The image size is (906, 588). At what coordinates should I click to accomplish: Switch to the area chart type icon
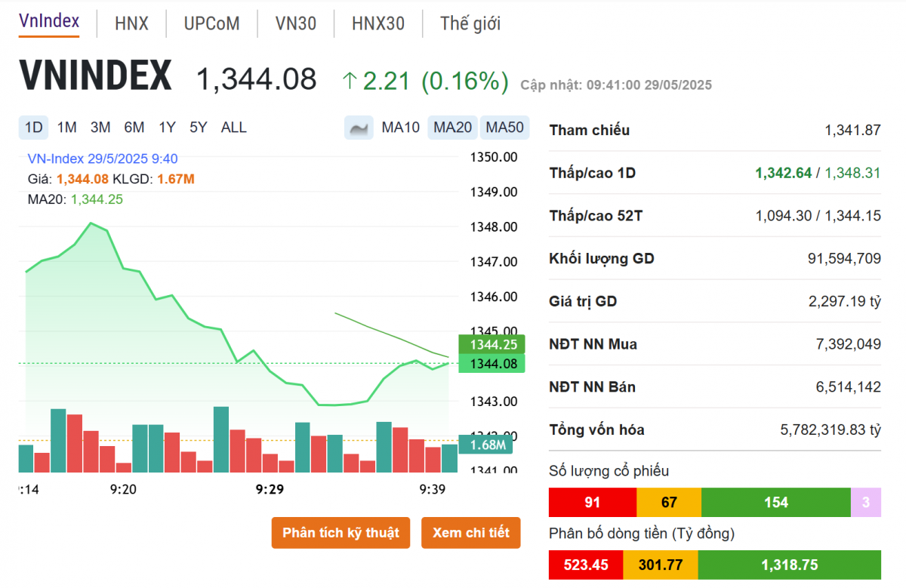359,128
